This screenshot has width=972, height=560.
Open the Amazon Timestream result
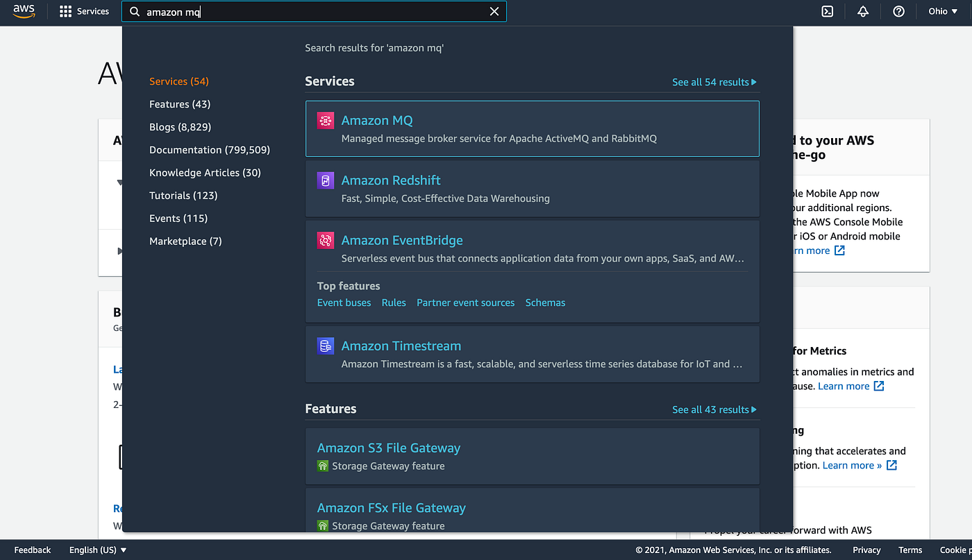click(401, 346)
